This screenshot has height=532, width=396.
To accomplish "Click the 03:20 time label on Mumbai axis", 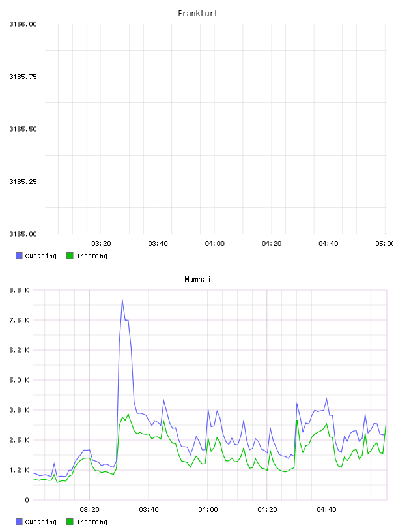I will pyautogui.click(x=89, y=510).
